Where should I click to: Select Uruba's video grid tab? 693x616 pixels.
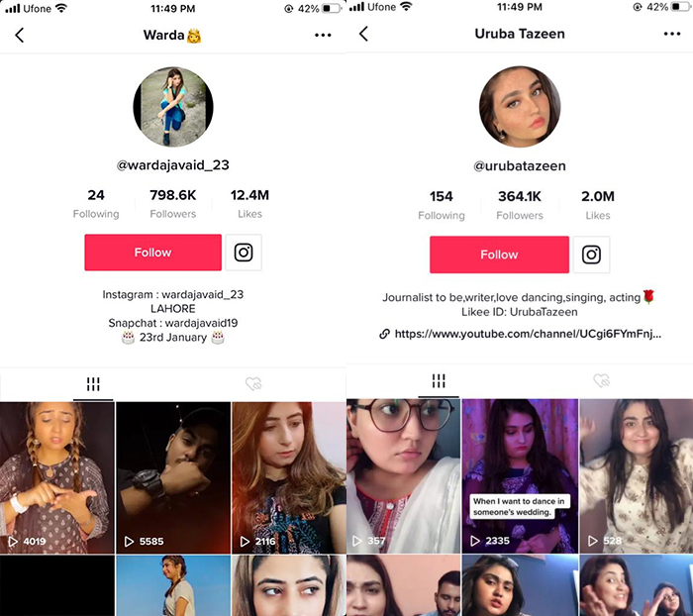click(x=439, y=380)
